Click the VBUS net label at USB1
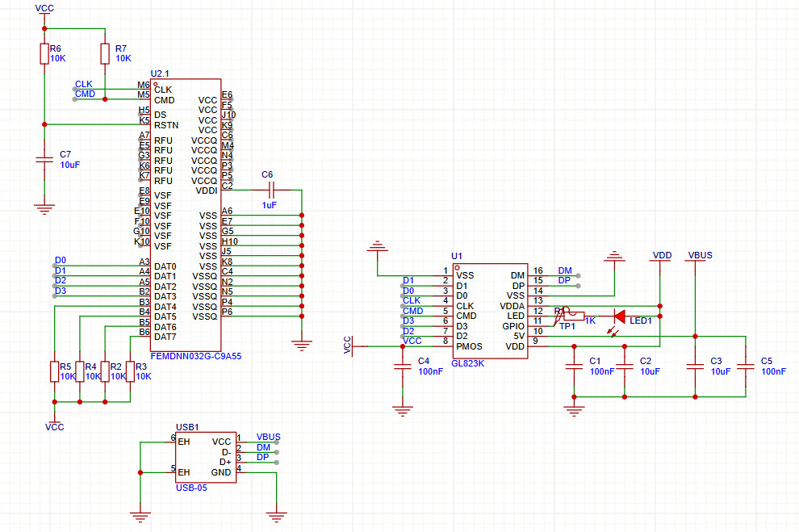The image size is (799, 532). [268, 437]
